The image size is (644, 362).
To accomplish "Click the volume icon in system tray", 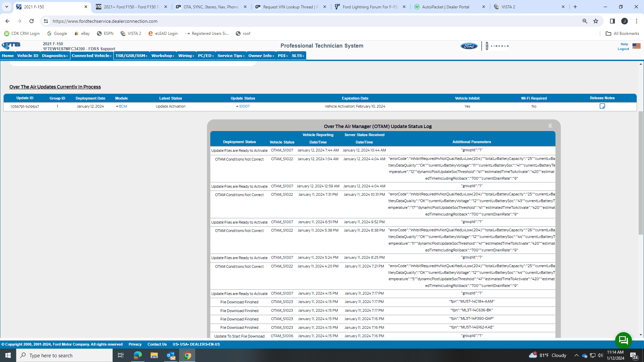I will tap(600, 355).
